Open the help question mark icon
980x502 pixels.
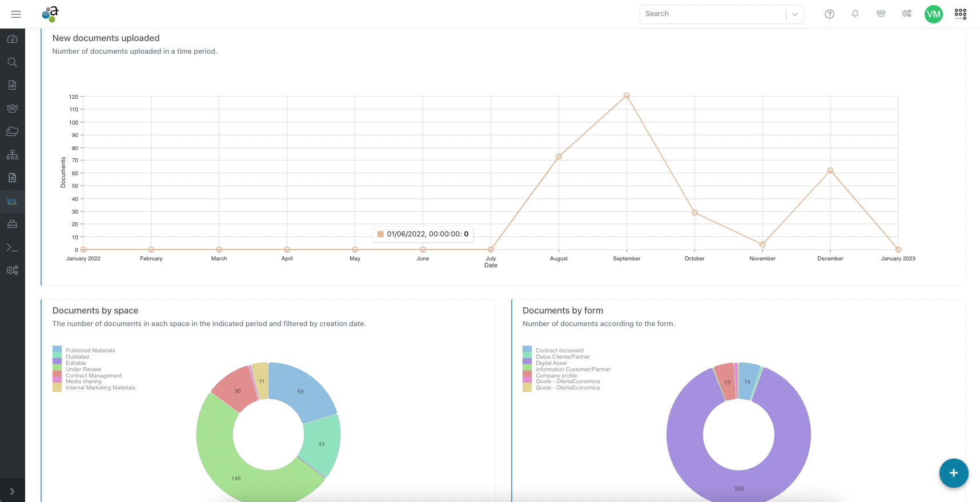[x=829, y=14]
